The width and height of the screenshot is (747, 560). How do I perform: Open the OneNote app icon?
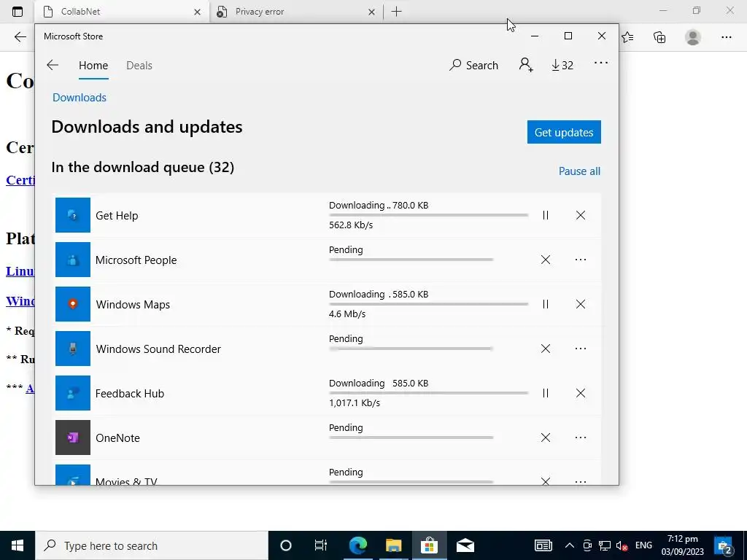point(73,437)
